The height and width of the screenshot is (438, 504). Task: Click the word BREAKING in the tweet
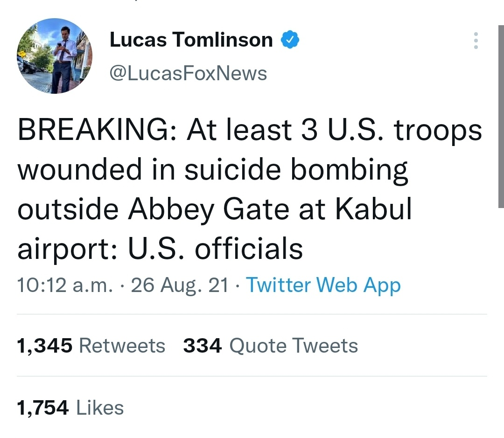tap(93, 131)
